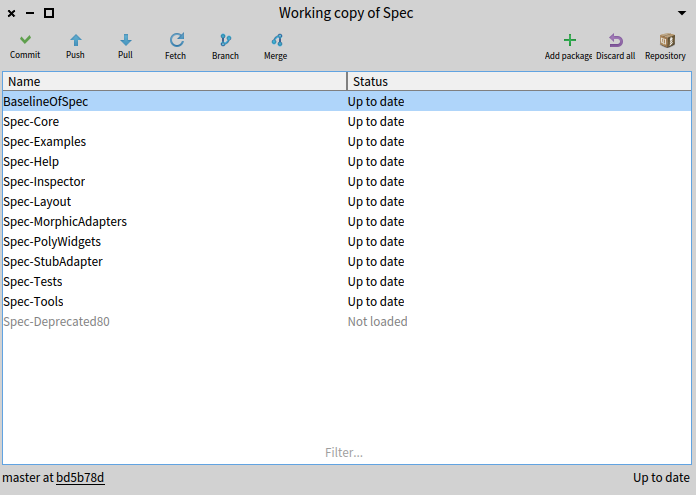Sort packages by the Name column header
The image size is (696, 495).
174,81
